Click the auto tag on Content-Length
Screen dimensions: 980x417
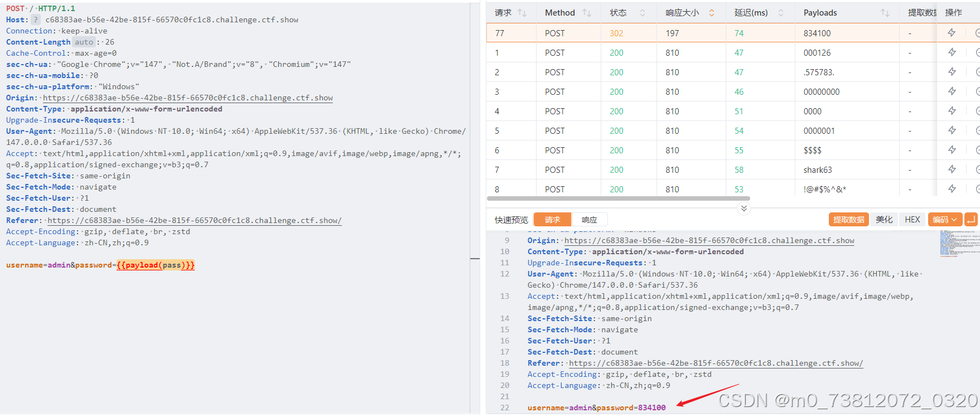[x=84, y=42]
